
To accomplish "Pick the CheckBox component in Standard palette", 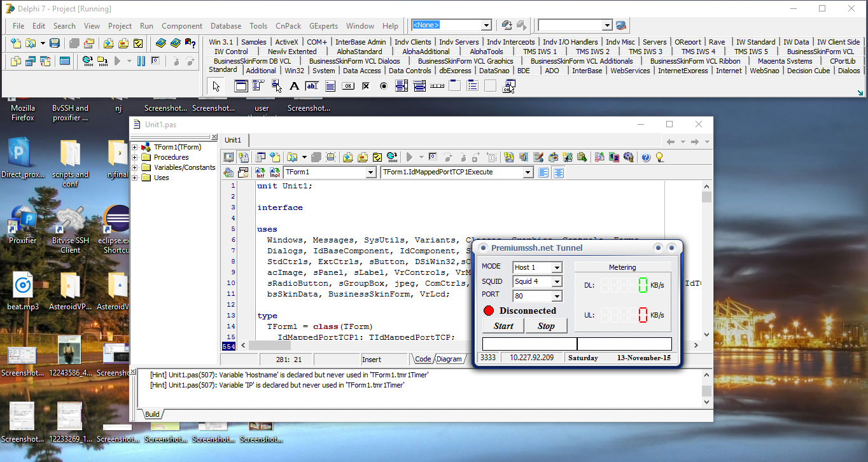I will 365,86.
